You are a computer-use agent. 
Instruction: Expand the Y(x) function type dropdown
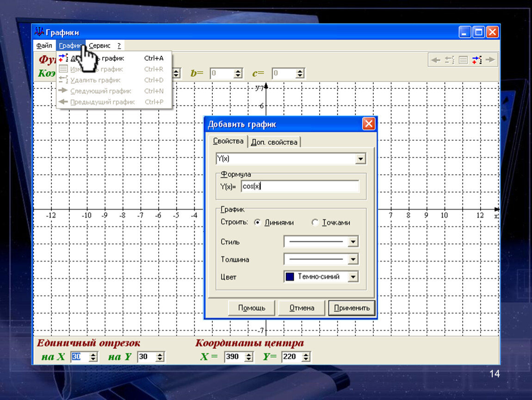(360, 159)
